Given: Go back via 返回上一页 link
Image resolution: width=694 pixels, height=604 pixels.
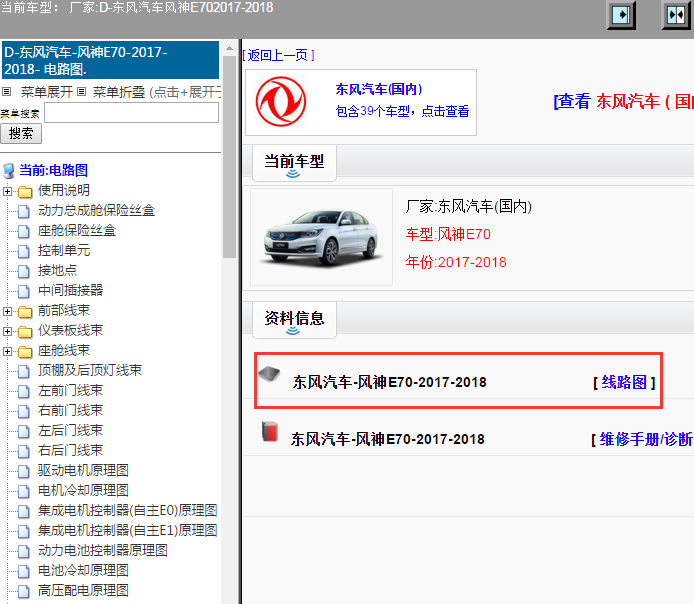Looking at the screenshot, I should [x=278, y=55].
